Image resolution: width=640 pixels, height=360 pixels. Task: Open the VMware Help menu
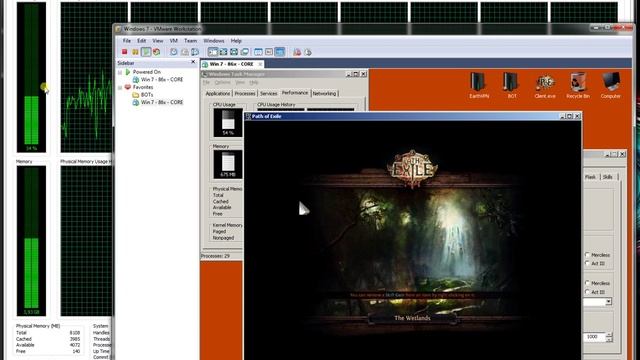point(236,41)
